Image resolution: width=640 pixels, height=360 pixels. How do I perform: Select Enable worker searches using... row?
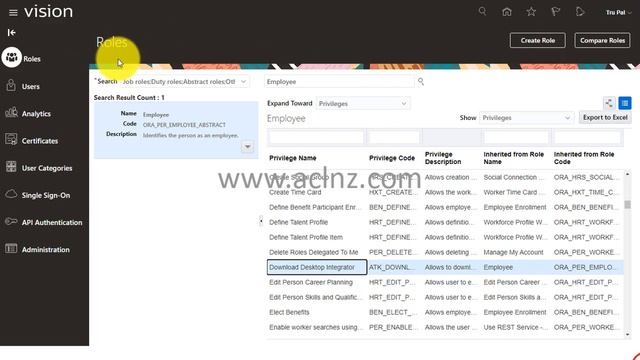click(x=445, y=327)
